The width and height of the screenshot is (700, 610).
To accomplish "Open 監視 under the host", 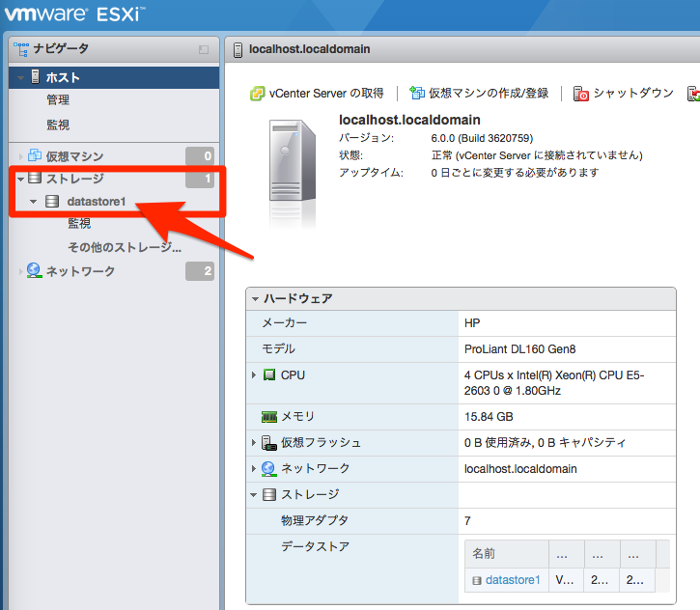I will (x=58, y=125).
